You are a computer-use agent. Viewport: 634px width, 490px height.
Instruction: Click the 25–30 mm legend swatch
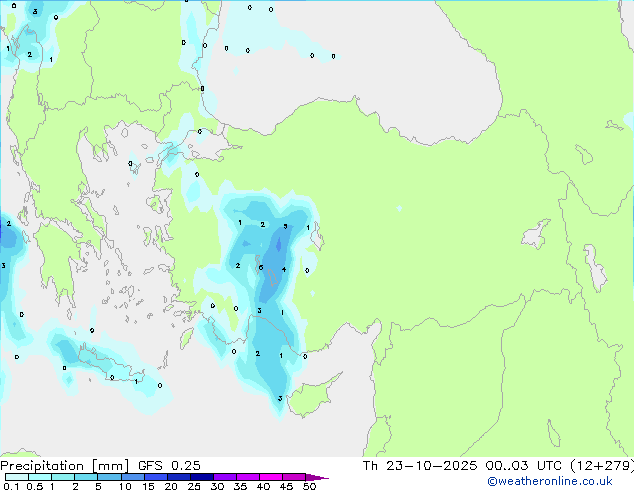201,477
